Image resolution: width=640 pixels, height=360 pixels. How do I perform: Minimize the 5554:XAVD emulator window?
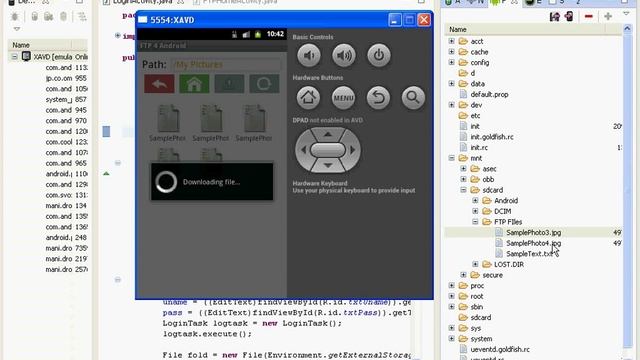click(395, 20)
